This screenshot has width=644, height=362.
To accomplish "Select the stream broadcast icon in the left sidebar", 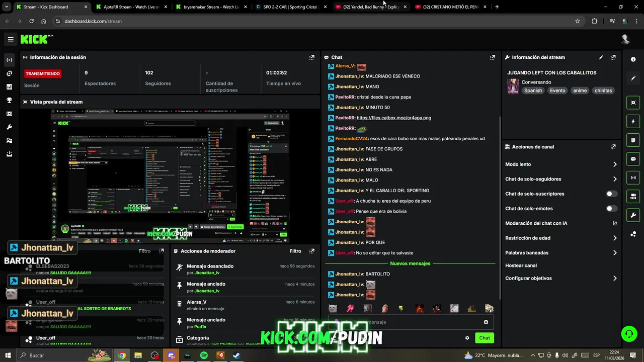I will [x=9, y=60].
